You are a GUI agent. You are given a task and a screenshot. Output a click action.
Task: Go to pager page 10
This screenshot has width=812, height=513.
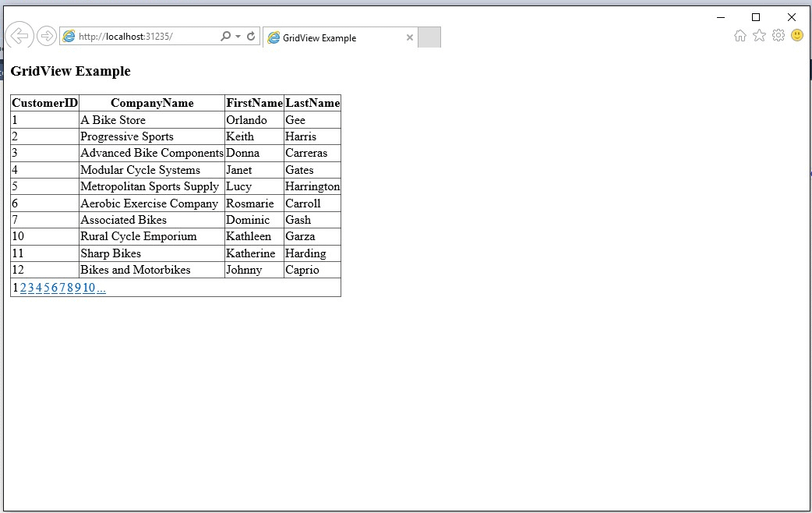click(89, 288)
